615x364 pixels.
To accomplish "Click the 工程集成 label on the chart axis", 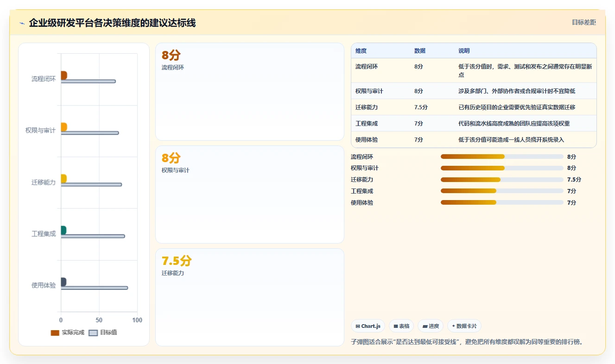I will [44, 234].
